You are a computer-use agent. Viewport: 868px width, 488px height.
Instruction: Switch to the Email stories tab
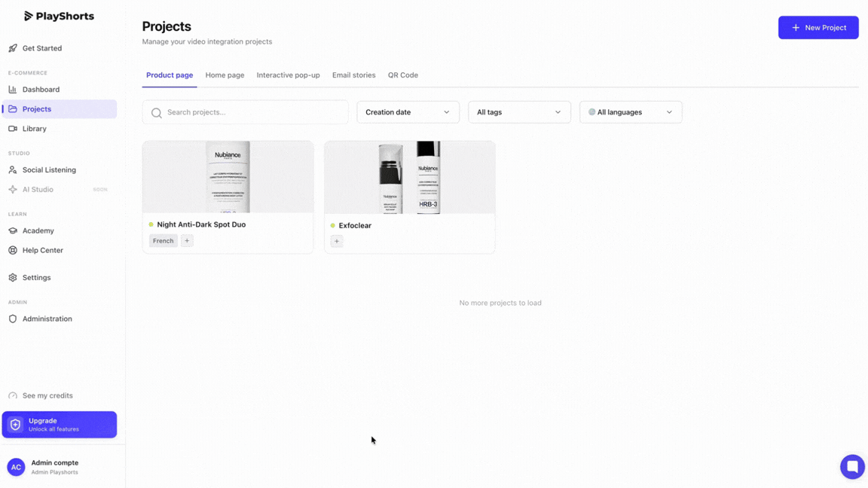pyautogui.click(x=353, y=75)
